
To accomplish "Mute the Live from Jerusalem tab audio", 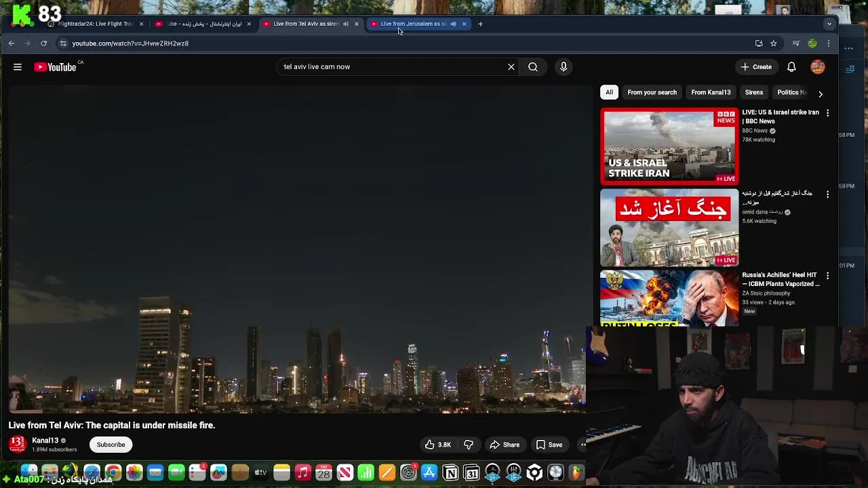I will coord(453,24).
